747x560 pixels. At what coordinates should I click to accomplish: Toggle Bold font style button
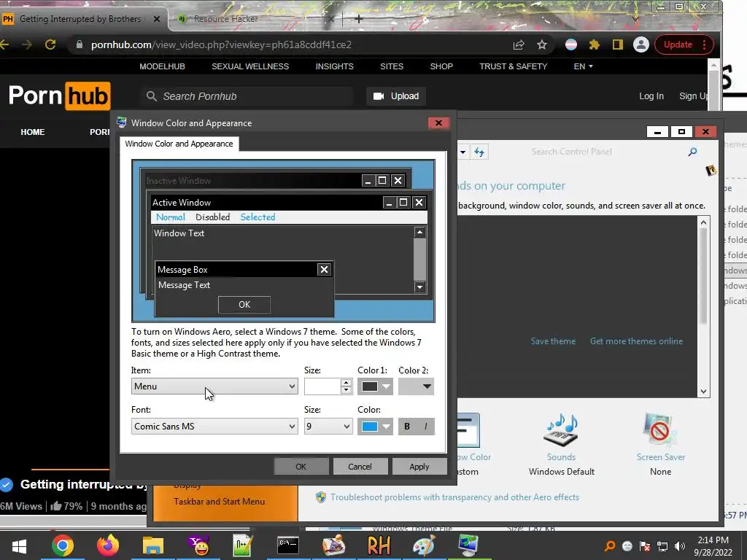pos(407,426)
